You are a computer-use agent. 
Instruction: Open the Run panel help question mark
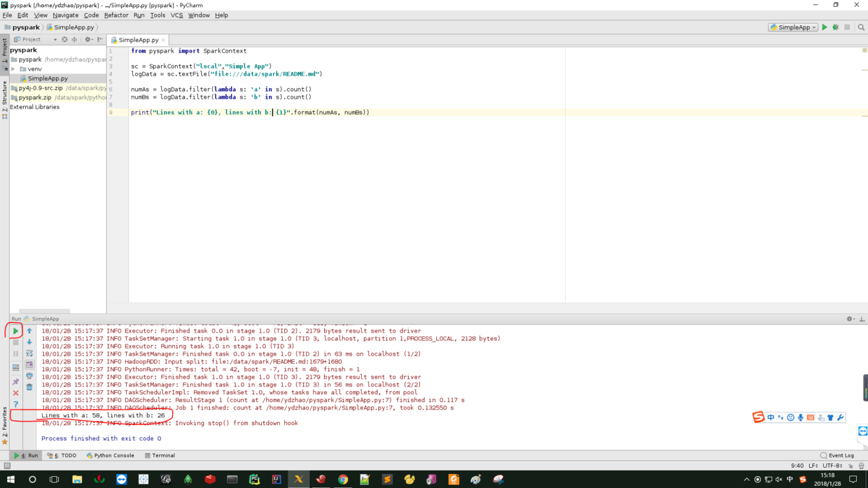pyautogui.click(x=15, y=405)
